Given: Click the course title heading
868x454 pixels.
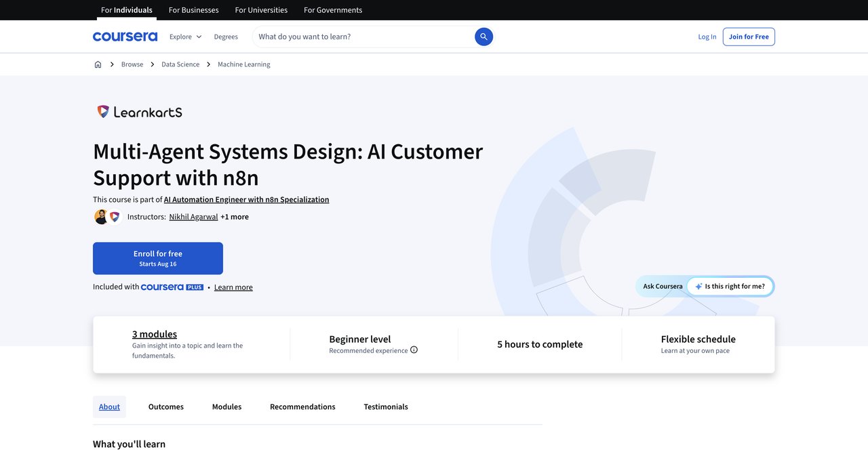Looking at the screenshot, I should point(288,164).
